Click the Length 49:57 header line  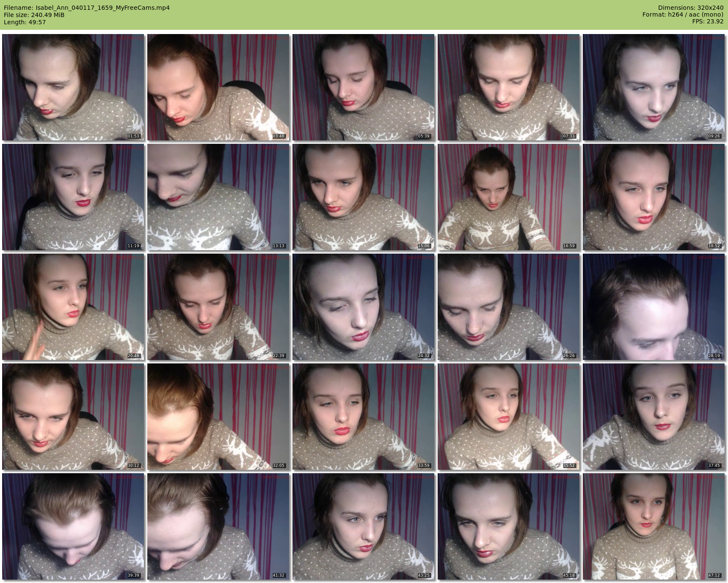pos(25,22)
